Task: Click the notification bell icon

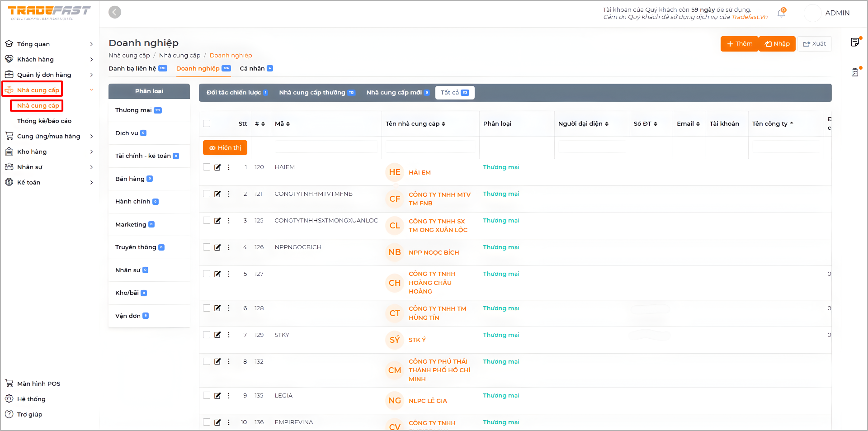Action: coord(781,14)
